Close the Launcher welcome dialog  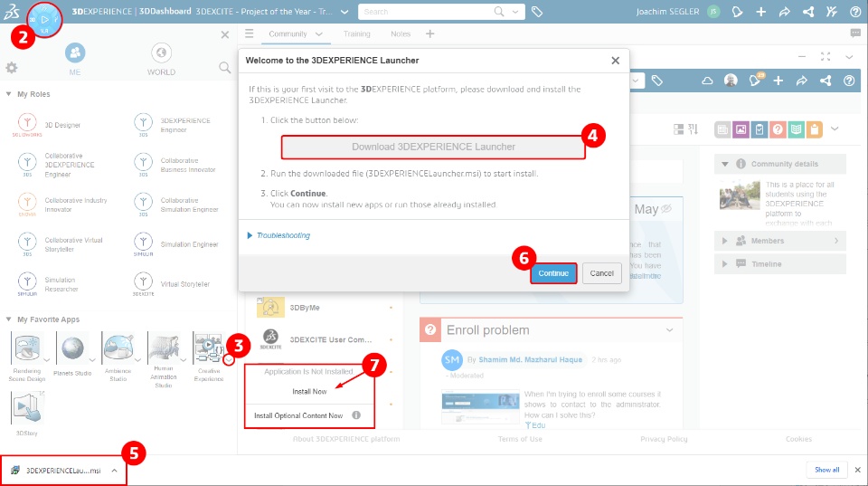(615, 61)
